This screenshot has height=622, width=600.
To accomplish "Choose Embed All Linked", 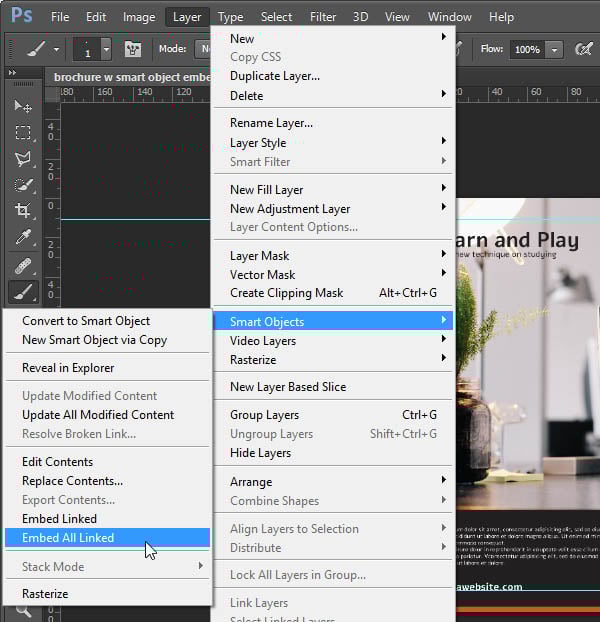I will 107,538.
